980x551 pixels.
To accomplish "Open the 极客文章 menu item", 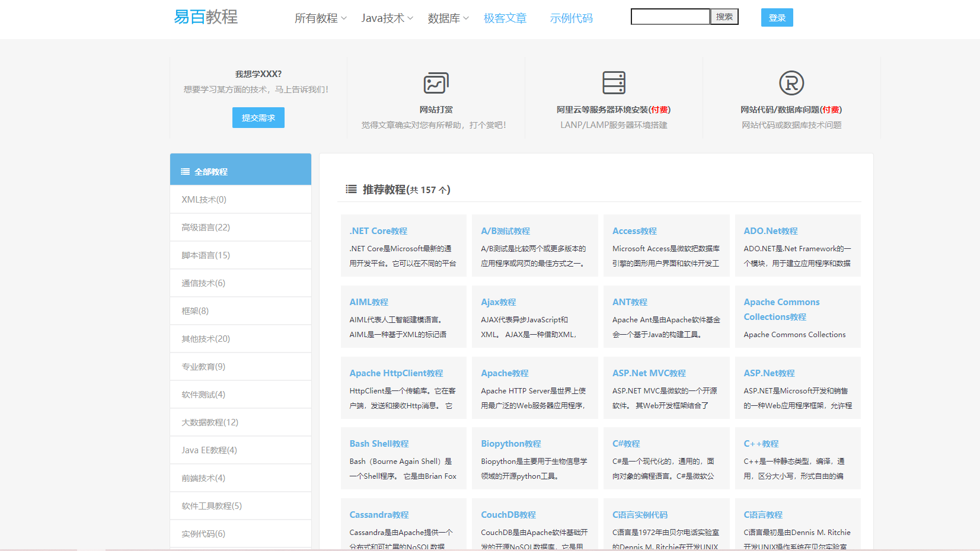I will coord(505,18).
